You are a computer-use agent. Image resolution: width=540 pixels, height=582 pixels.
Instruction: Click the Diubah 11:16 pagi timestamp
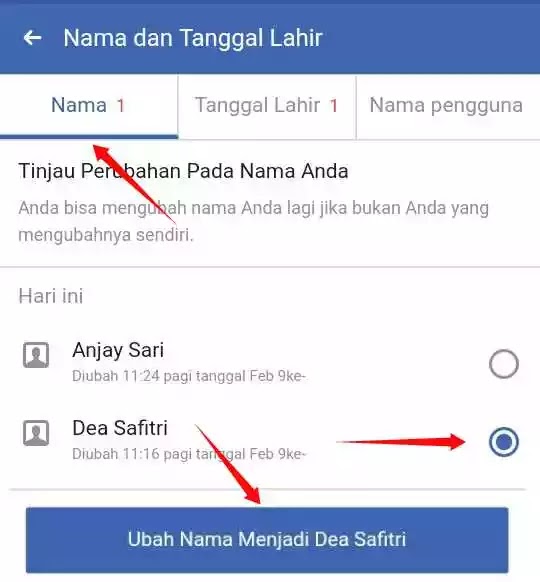(189, 454)
